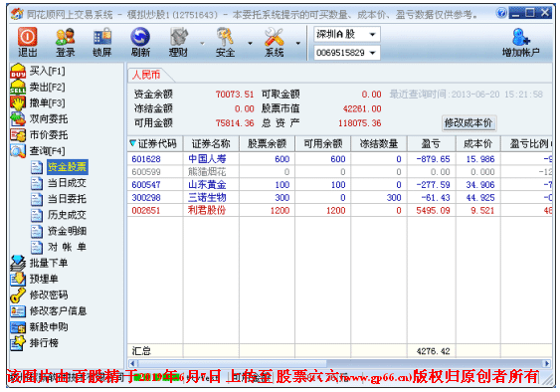The image size is (560, 392).
Task: Open 市价委托 market order
Action: tap(39, 135)
